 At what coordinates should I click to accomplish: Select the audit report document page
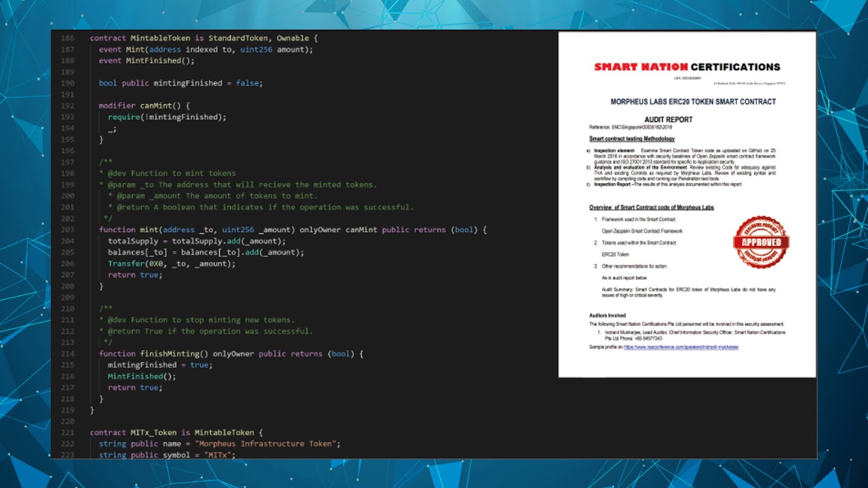(x=687, y=205)
